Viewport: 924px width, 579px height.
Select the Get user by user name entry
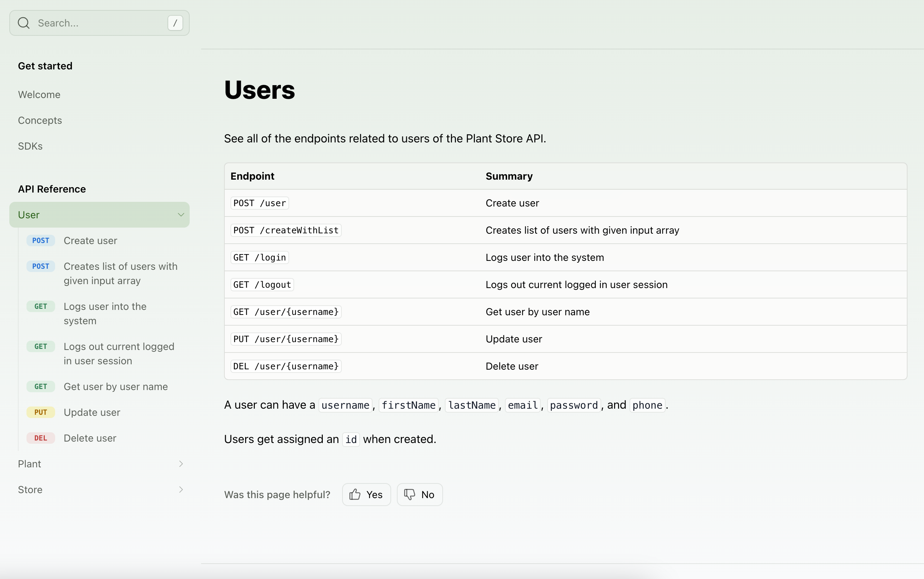coord(115,386)
